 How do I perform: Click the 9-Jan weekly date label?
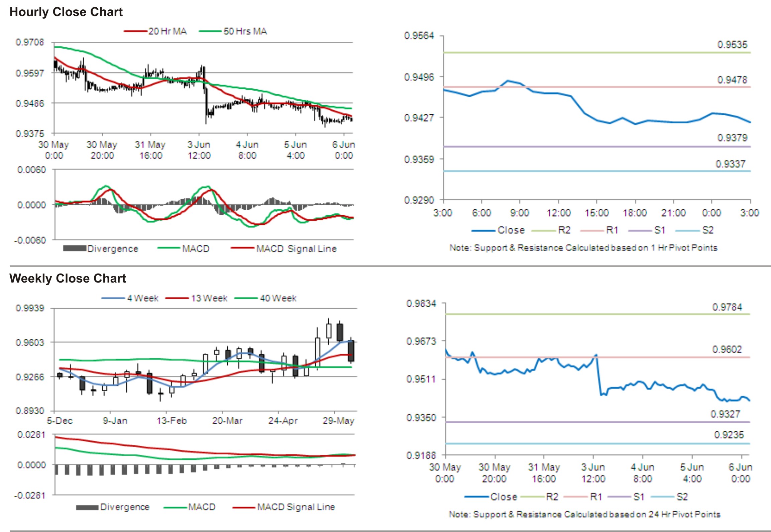coord(115,421)
